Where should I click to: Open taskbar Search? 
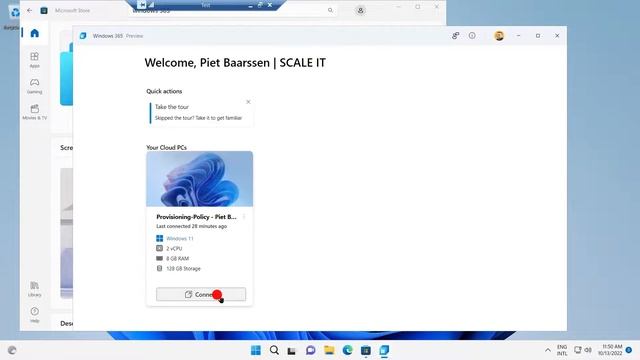point(274,350)
